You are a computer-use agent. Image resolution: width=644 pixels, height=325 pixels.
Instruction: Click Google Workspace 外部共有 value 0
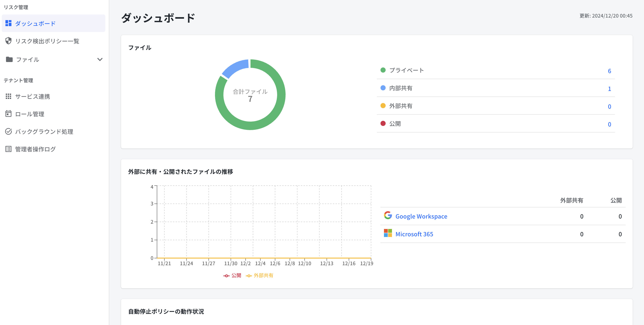(x=582, y=216)
